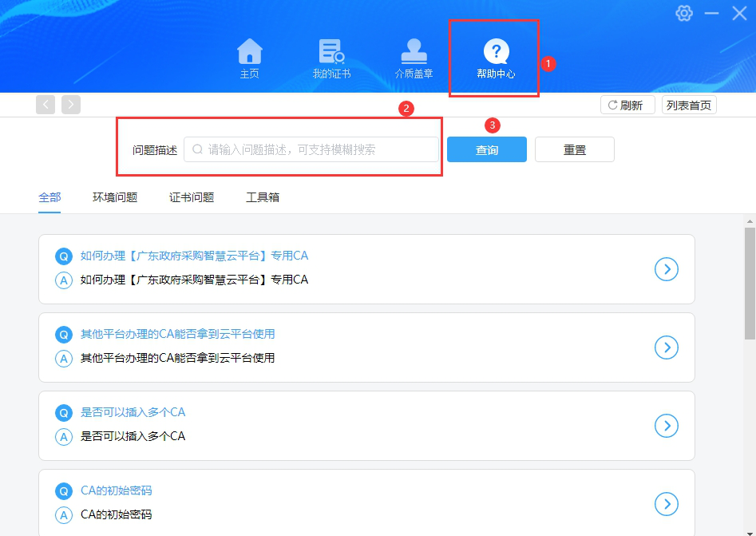Close the window with the X icon

739,13
